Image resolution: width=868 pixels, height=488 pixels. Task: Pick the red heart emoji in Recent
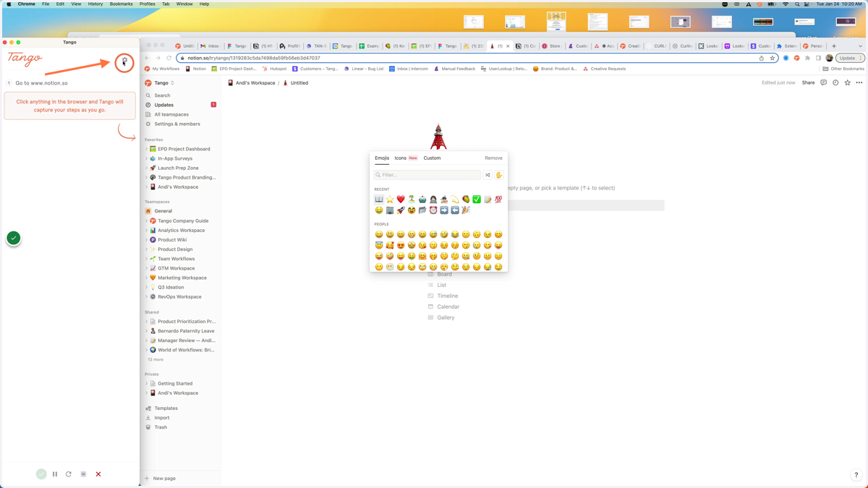[401, 200]
